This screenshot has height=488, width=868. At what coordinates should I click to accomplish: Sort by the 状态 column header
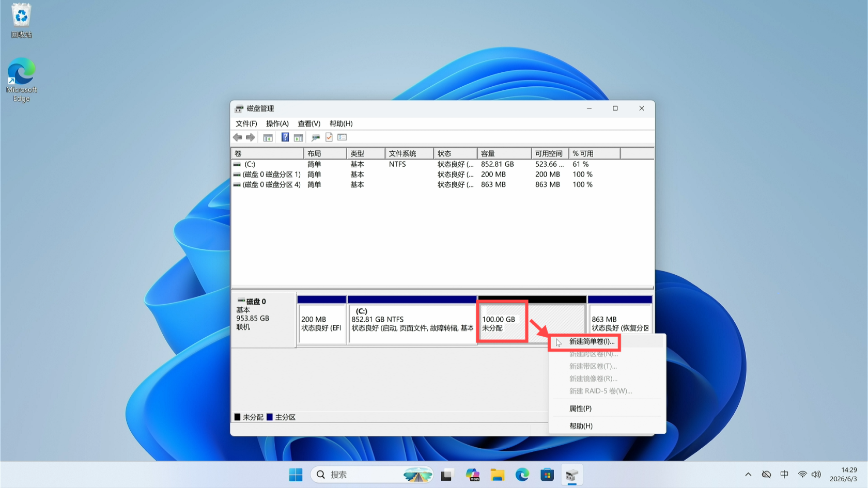click(456, 154)
